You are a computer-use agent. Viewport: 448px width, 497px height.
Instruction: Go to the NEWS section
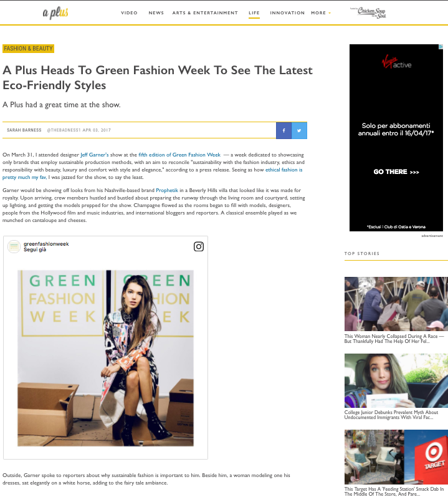[x=156, y=13]
